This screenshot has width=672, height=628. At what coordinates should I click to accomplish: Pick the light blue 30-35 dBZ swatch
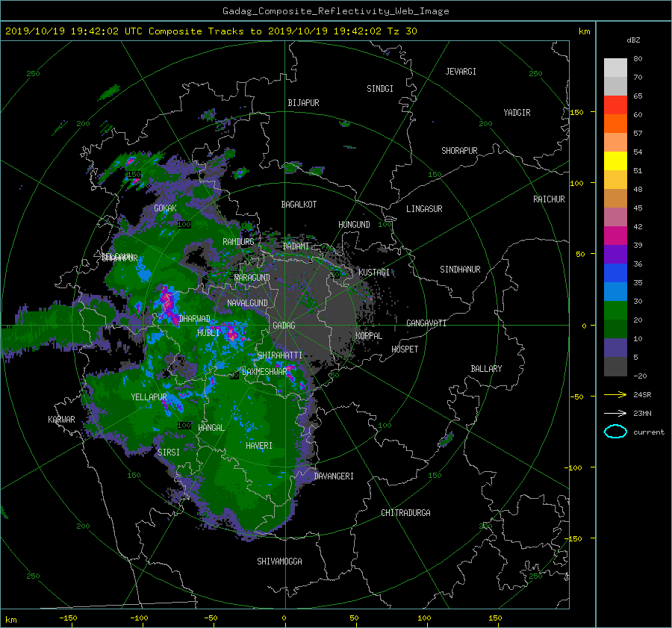tap(615, 291)
